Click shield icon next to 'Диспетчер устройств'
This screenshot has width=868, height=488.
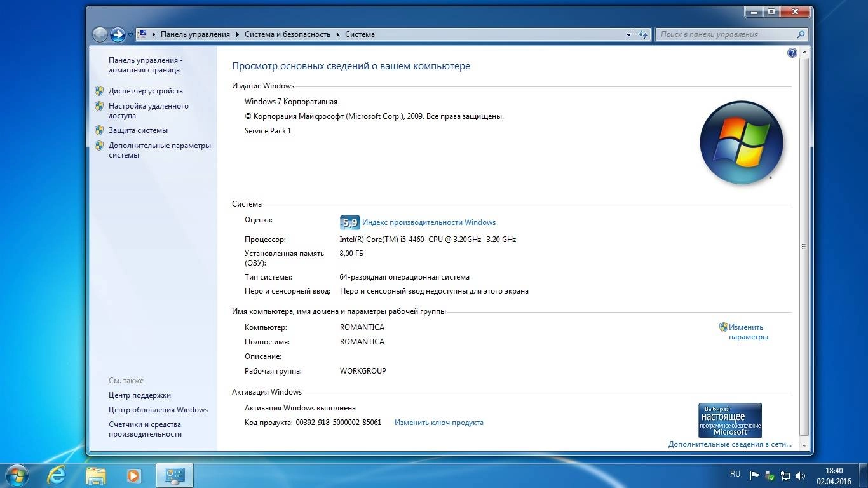99,91
